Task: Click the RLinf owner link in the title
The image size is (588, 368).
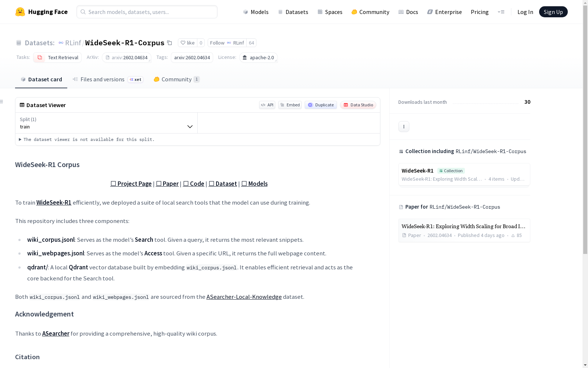Action: point(73,43)
